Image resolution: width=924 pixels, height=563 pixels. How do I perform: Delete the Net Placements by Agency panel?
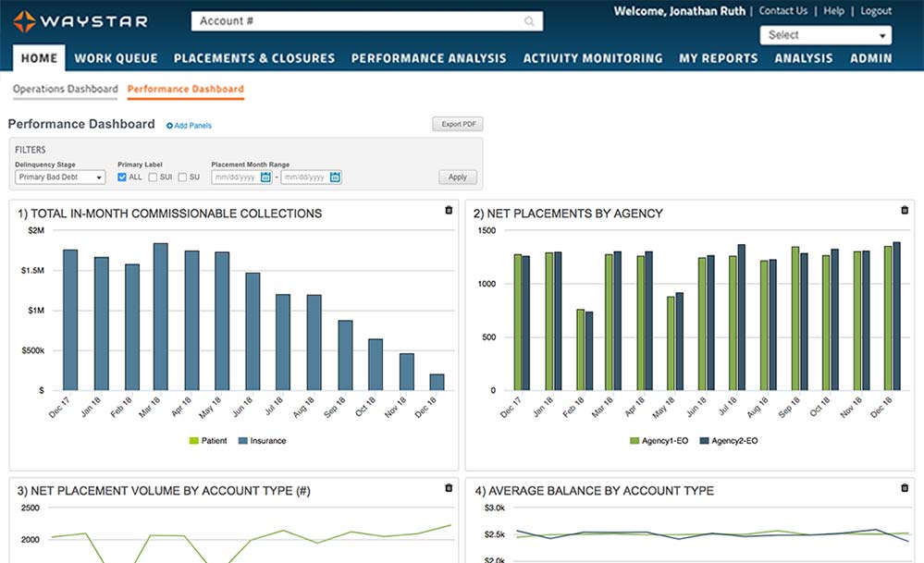click(905, 210)
